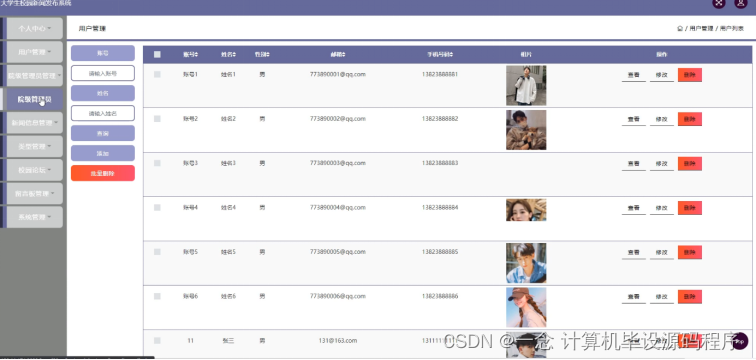Delete 账号2 using red 删除 button

pos(689,119)
